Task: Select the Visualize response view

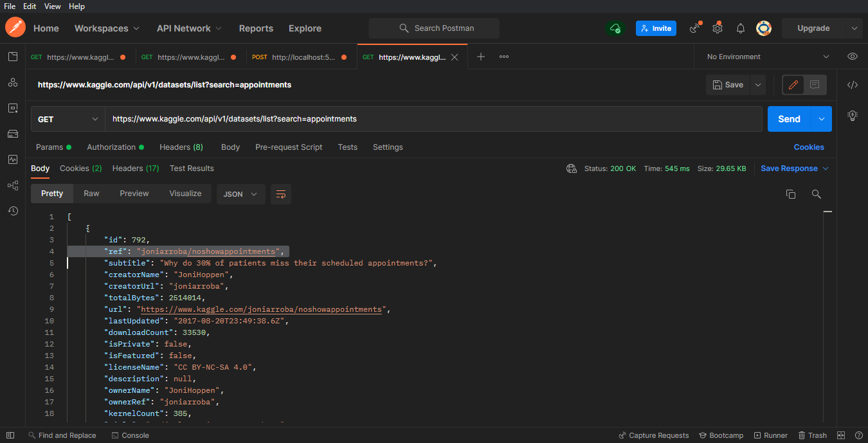Action: (185, 194)
